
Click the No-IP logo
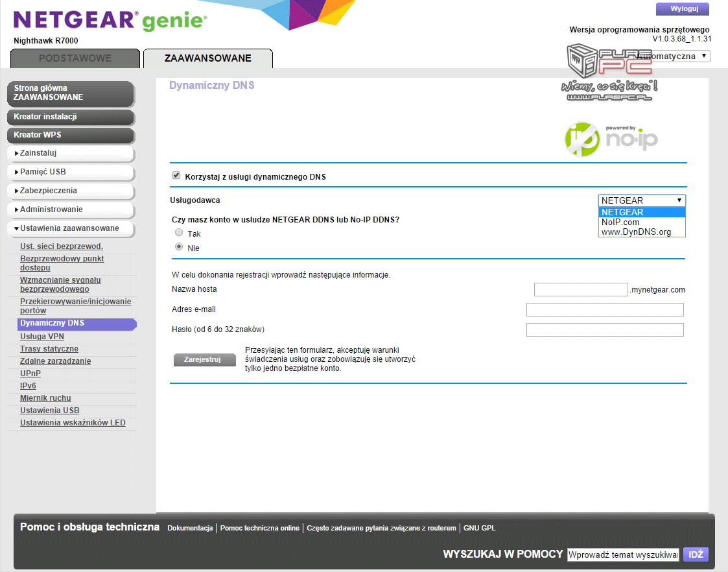pos(611,139)
